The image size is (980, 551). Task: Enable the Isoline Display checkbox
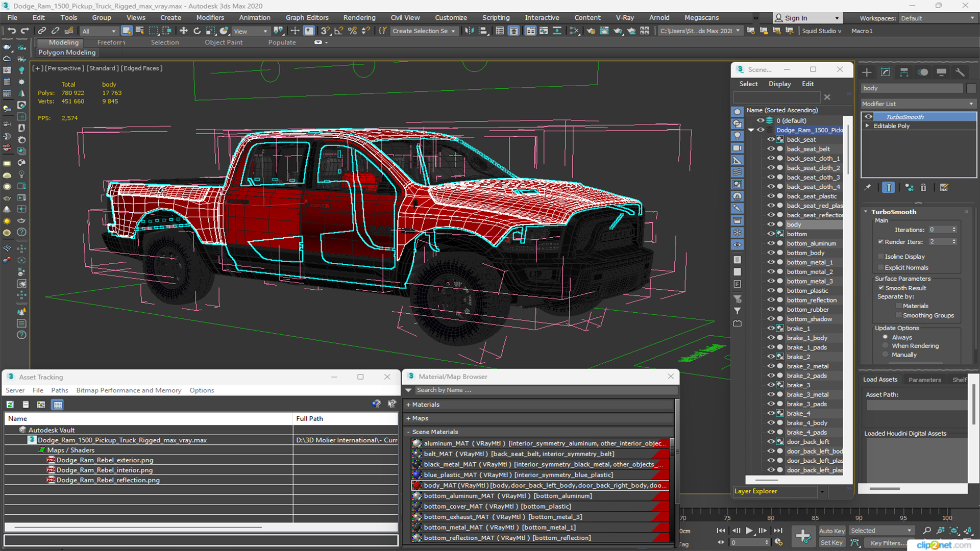click(x=880, y=257)
